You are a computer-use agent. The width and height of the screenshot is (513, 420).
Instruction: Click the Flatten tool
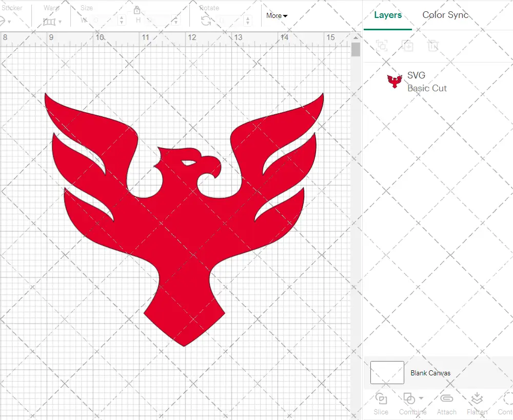pyautogui.click(x=477, y=404)
